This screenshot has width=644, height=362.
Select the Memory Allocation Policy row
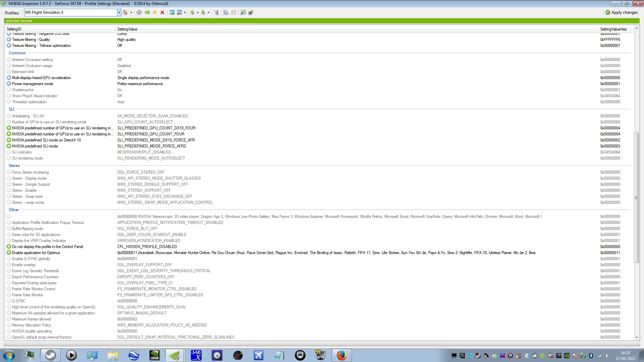317,325
